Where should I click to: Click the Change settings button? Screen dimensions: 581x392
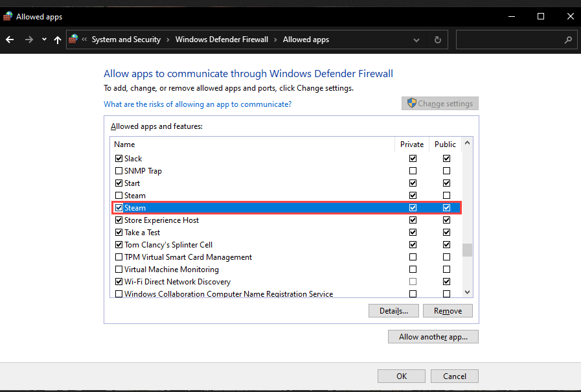[x=440, y=104]
